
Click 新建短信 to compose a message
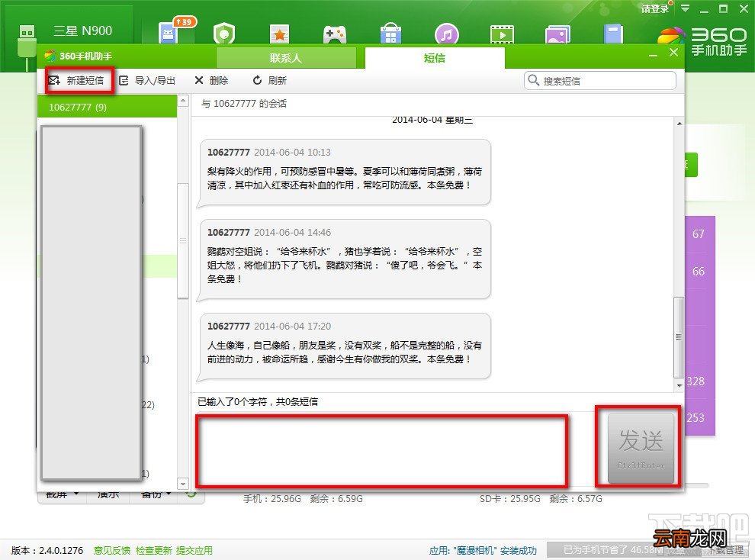(78, 80)
